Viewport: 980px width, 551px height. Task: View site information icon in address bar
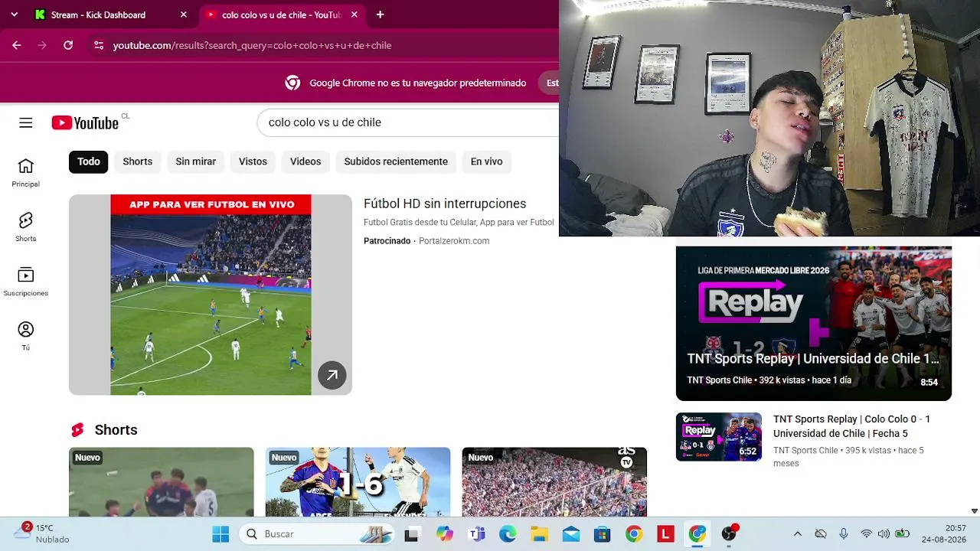point(99,45)
